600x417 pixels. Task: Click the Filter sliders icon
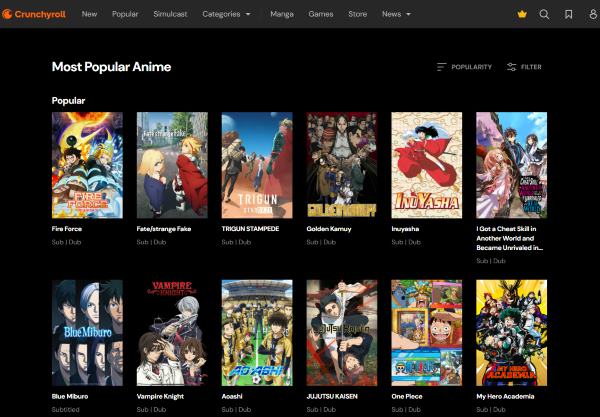coord(511,67)
